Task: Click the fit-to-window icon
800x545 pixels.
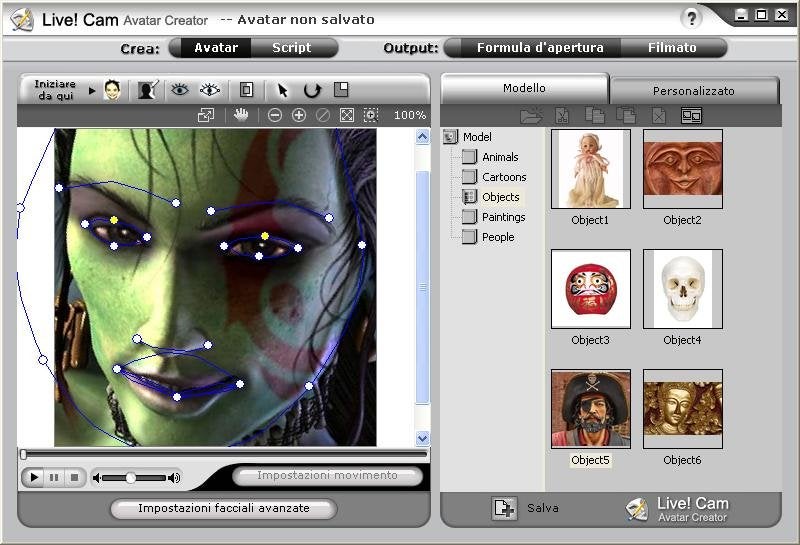Action: pyautogui.click(x=346, y=115)
